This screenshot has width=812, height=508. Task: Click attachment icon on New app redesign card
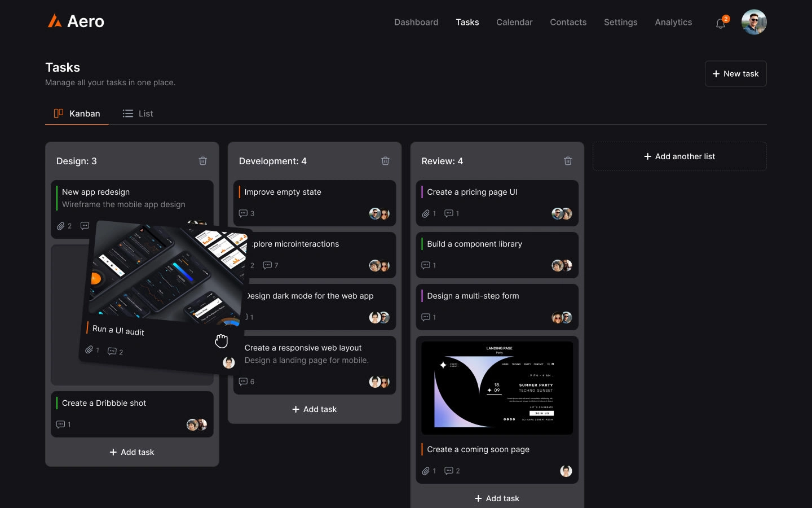(x=60, y=226)
